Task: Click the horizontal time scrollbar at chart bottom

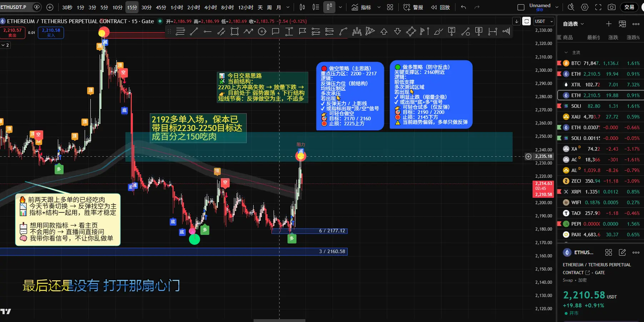Action: (x=279, y=321)
